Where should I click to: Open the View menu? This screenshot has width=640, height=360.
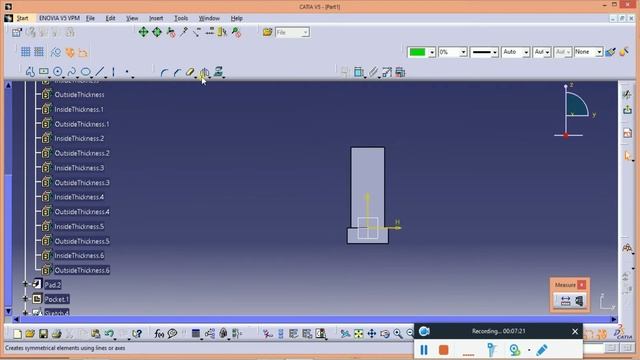[132, 18]
